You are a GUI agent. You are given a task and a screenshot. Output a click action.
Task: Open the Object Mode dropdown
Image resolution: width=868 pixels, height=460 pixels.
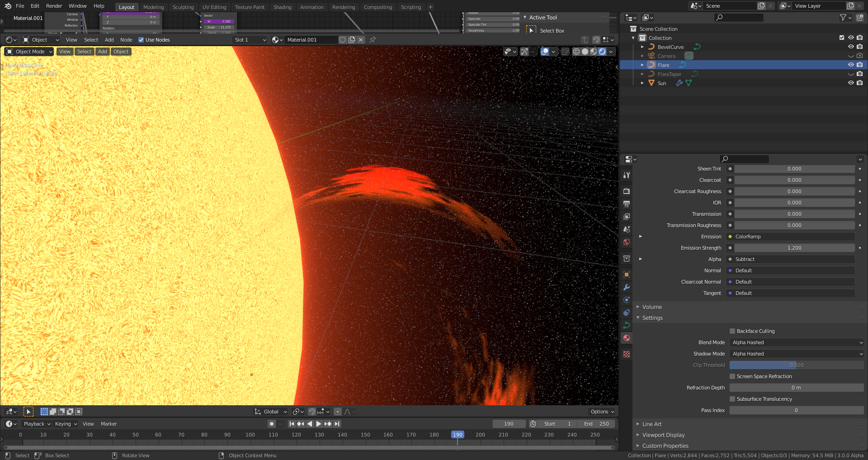point(29,52)
